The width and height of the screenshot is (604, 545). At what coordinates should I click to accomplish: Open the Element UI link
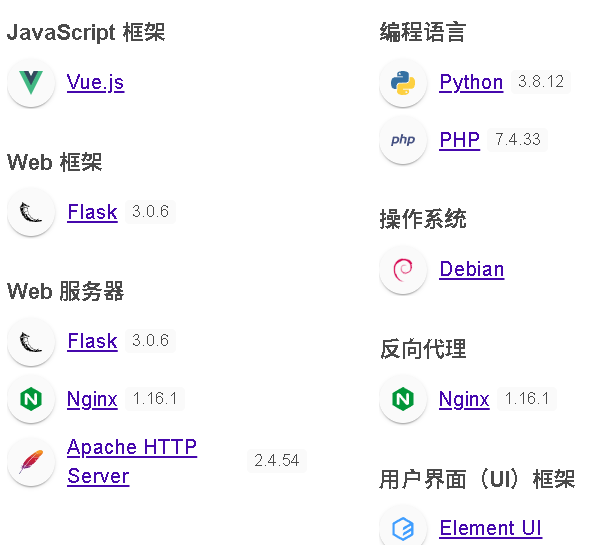491,528
